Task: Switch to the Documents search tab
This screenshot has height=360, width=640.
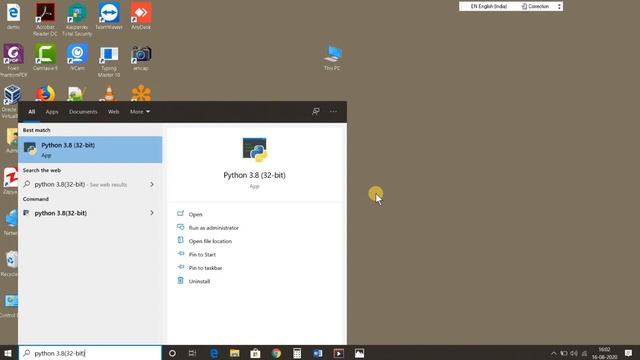Action: [x=83, y=112]
